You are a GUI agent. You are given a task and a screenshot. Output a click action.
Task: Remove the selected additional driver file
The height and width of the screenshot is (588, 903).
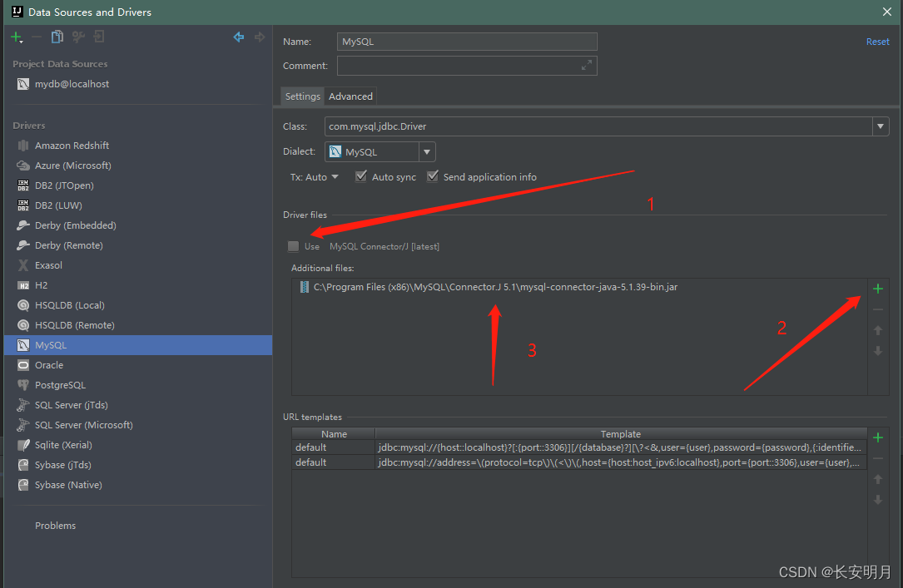click(878, 309)
